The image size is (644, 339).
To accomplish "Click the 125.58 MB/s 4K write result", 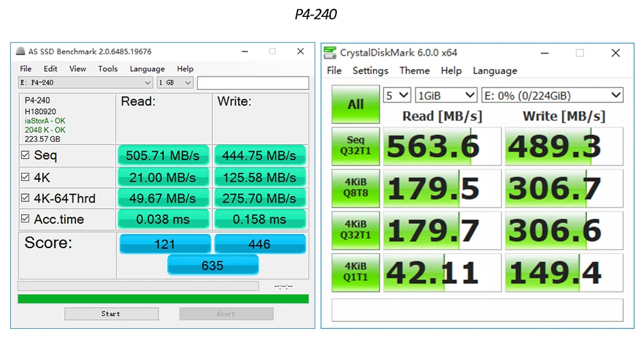I will click(x=260, y=177).
